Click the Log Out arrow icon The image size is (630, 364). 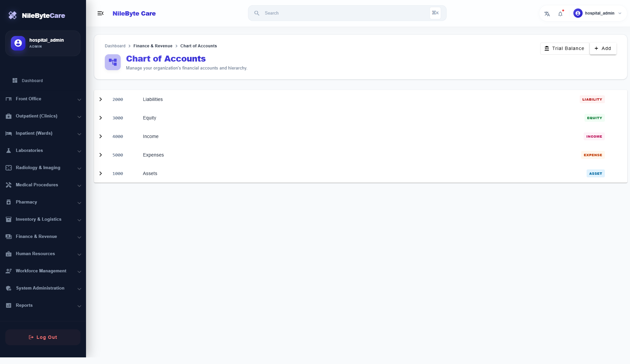31,337
